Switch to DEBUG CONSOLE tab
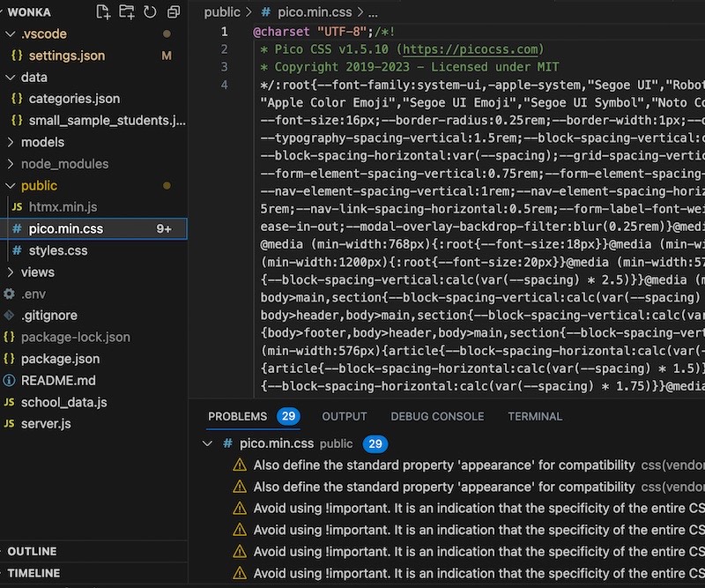This screenshot has width=705, height=588. 437,417
